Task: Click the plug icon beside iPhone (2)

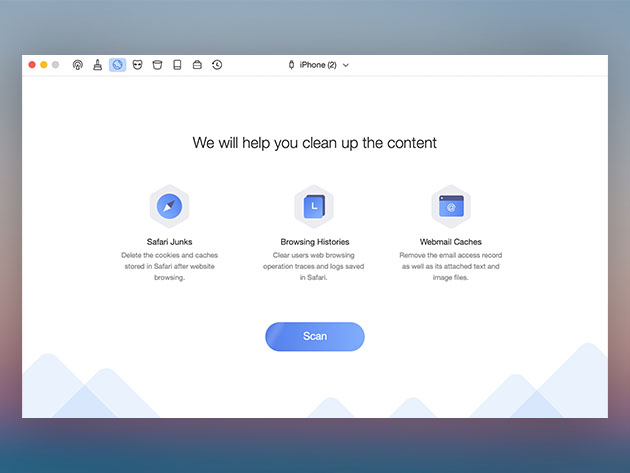Action: [291, 65]
